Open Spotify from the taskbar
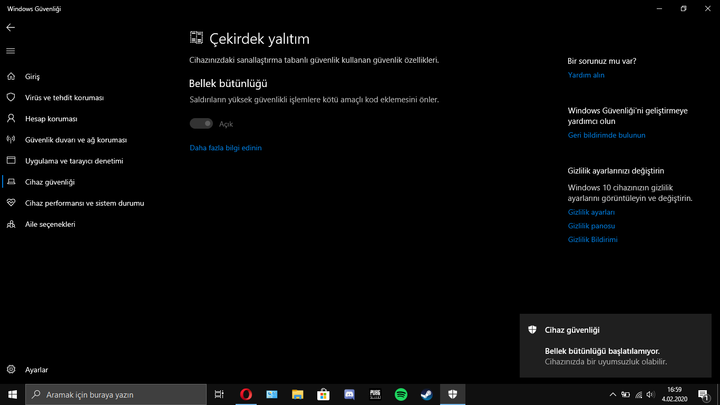Screen dimensions: 720x405 (x=401, y=394)
